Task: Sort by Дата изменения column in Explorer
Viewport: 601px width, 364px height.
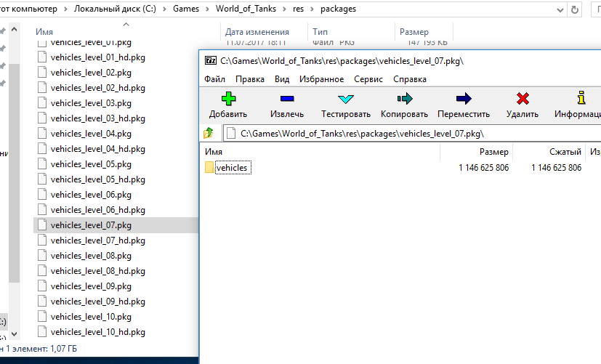Action: [257, 32]
